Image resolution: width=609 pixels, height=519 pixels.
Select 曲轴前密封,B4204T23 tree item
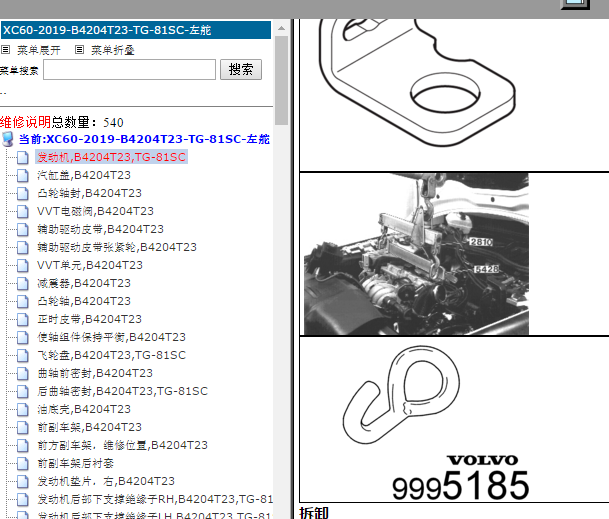click(x=95, y=373)
